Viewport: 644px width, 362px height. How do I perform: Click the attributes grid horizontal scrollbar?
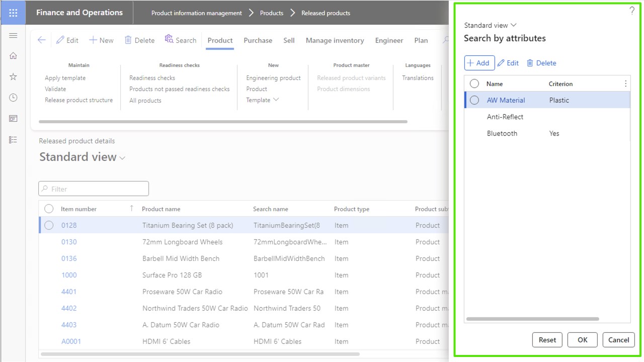tap(533, 319)
